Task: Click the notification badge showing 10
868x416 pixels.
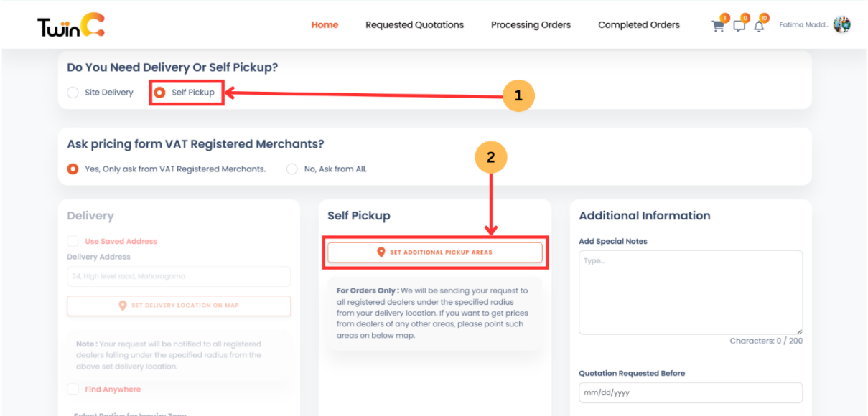Action: (x=765, y=18)
